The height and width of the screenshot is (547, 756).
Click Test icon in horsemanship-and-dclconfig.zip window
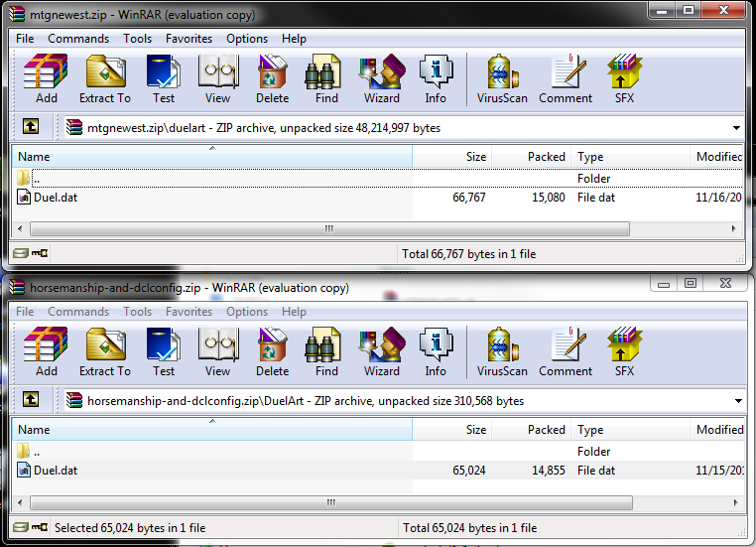[164, 352]
